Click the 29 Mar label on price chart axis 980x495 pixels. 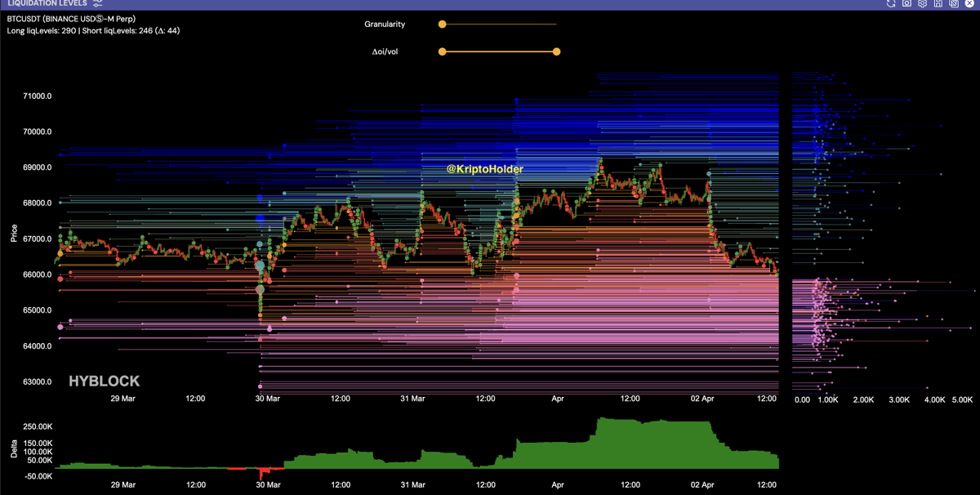(x=123, y=399)
